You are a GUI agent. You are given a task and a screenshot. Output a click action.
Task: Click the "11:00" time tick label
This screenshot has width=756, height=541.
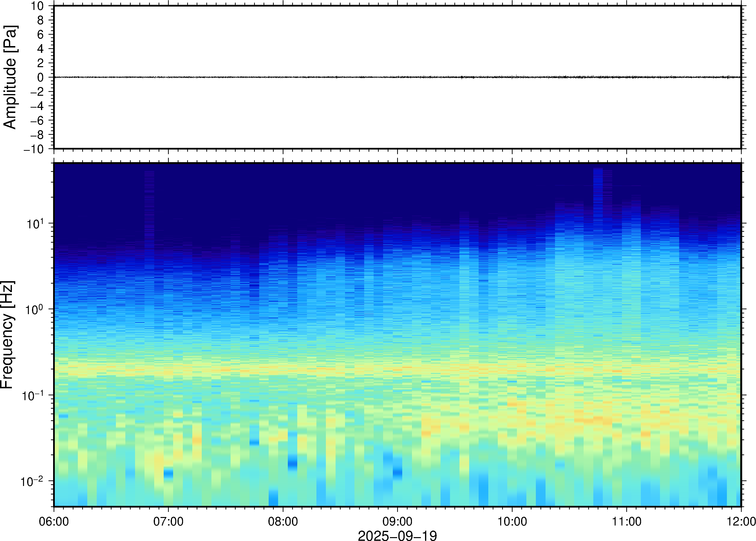(x=627, y=521)
